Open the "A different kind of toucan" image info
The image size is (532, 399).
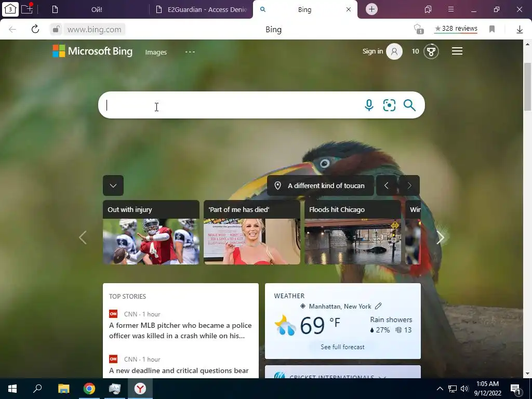pos(321,185)
